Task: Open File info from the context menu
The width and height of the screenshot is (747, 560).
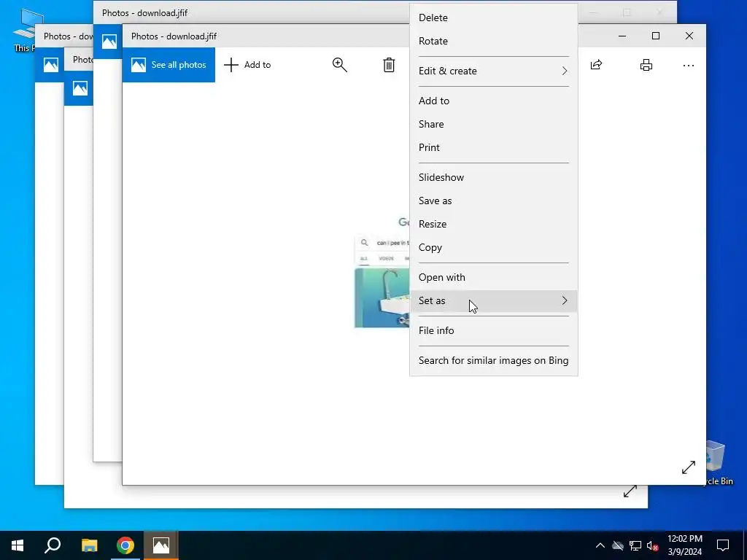Action: point(494,330)
